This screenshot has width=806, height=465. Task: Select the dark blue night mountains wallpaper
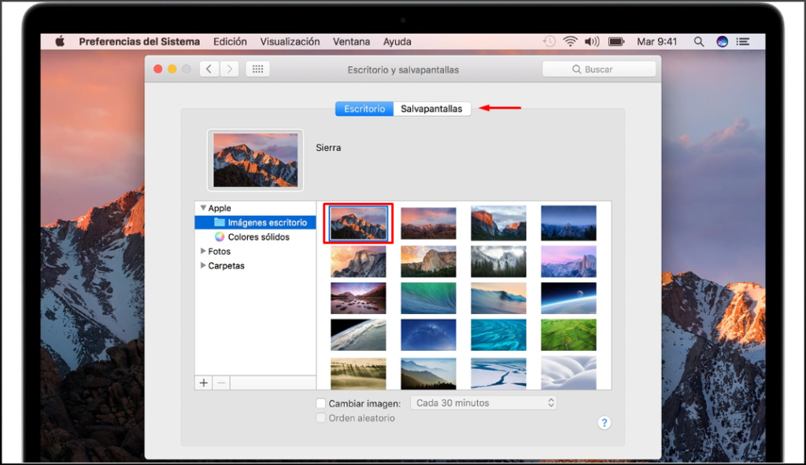click(569, 223)
